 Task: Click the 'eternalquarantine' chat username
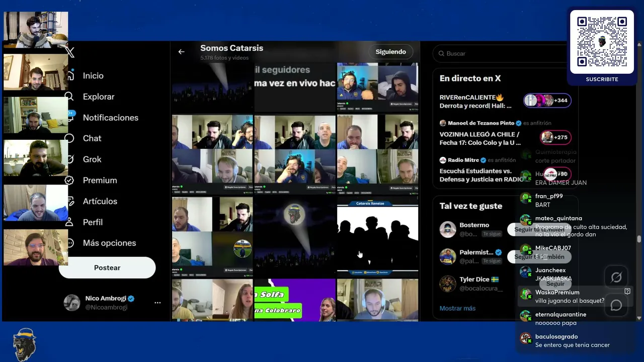tap(561, 314)
